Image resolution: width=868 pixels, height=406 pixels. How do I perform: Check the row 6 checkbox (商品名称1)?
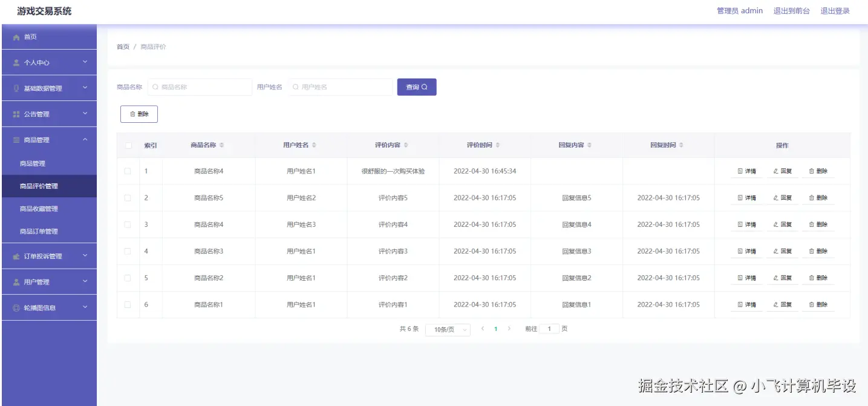tap(128, 304)
